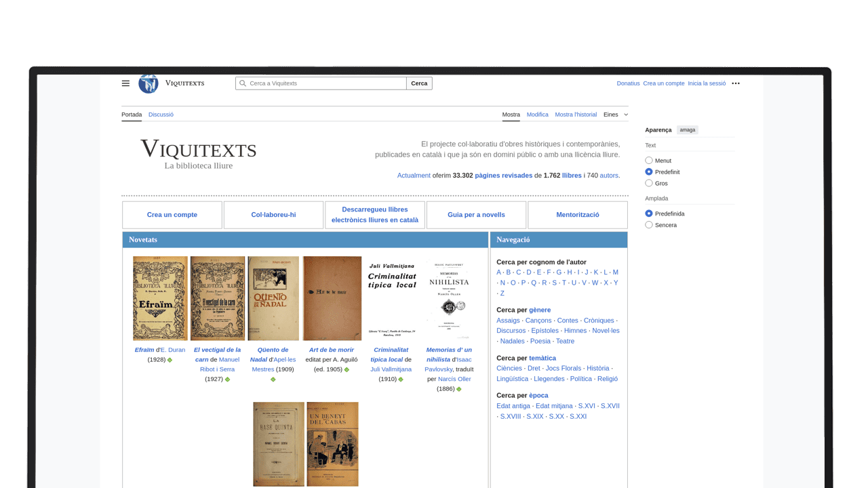Open the three-dot personal tools menu
The image size is (868, 488).
click(x=736, y=83)
